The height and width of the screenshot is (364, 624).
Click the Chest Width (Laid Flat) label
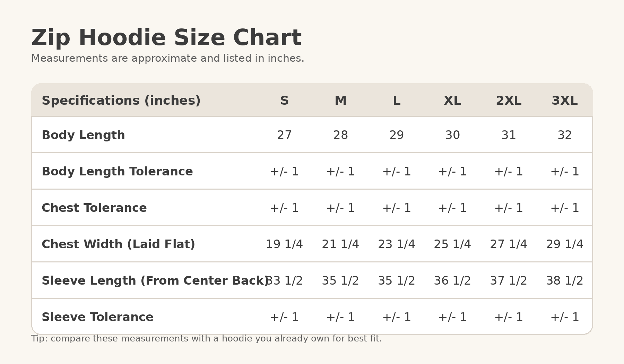[x=118, y=244]
